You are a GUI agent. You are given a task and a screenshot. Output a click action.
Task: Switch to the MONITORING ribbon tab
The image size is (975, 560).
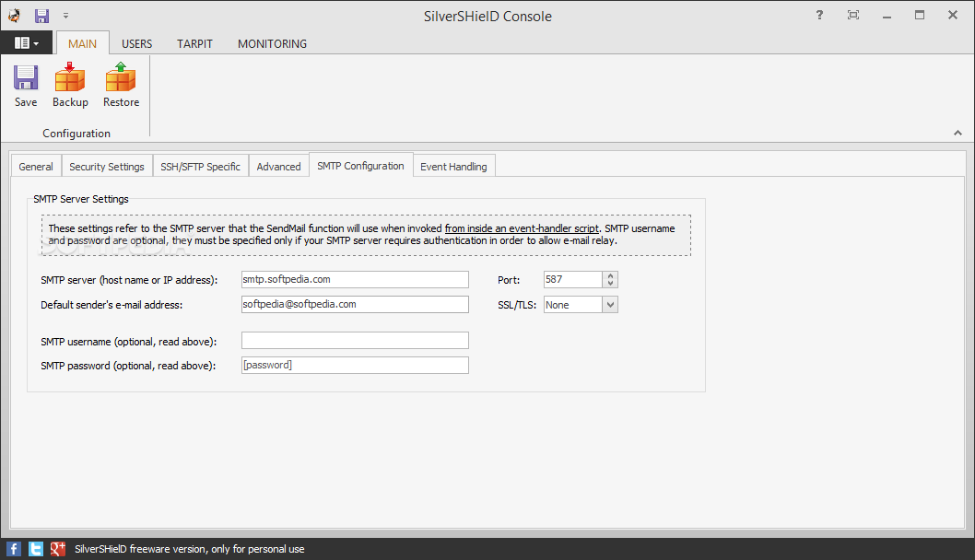(273, 43)
